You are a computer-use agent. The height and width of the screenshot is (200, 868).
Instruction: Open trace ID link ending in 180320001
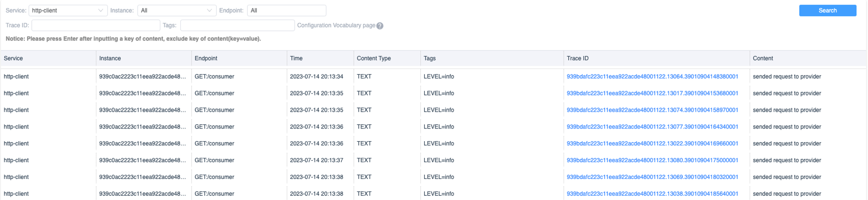(x=652, y=177)
